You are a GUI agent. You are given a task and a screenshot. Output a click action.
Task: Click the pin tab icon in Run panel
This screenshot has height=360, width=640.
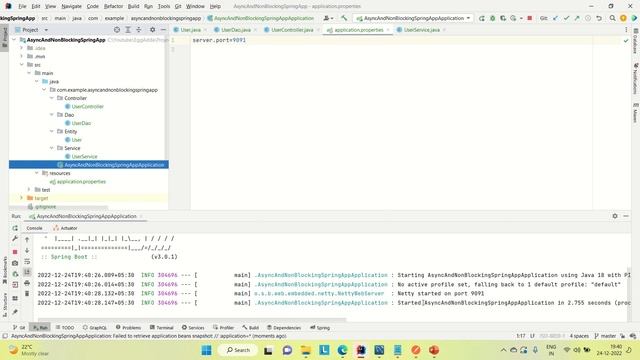click(15, 312)
